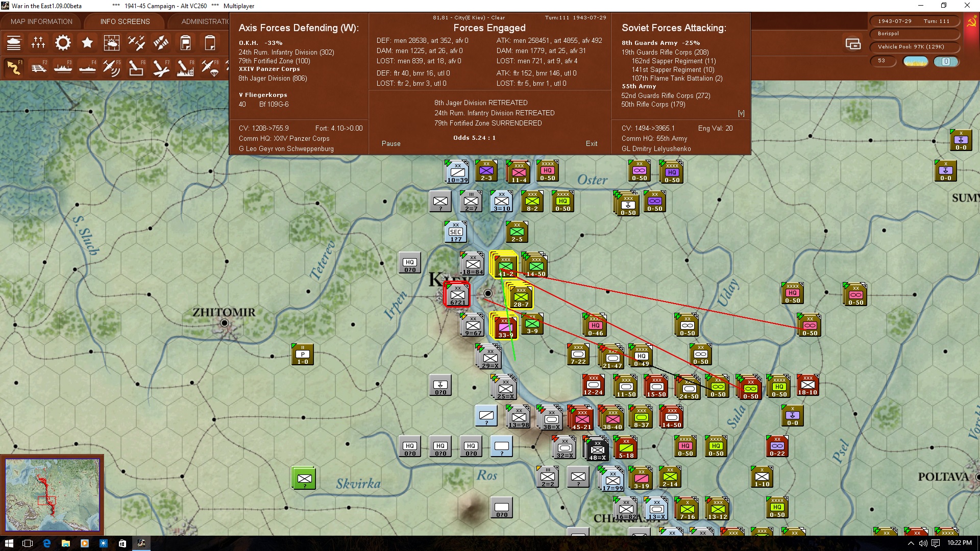
Task: Click 52nd Guards Rifle Corps attacker entry
Action: (x=666, y=95)
